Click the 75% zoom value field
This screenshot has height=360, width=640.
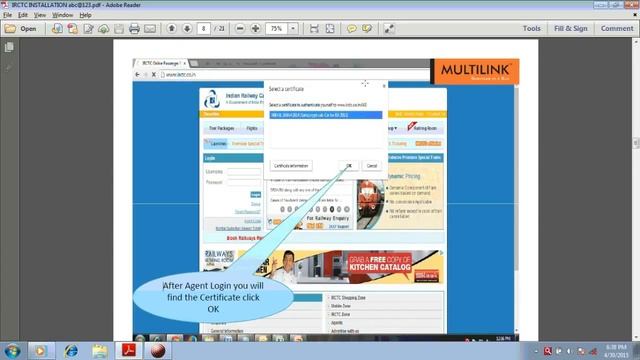[277, 29]
